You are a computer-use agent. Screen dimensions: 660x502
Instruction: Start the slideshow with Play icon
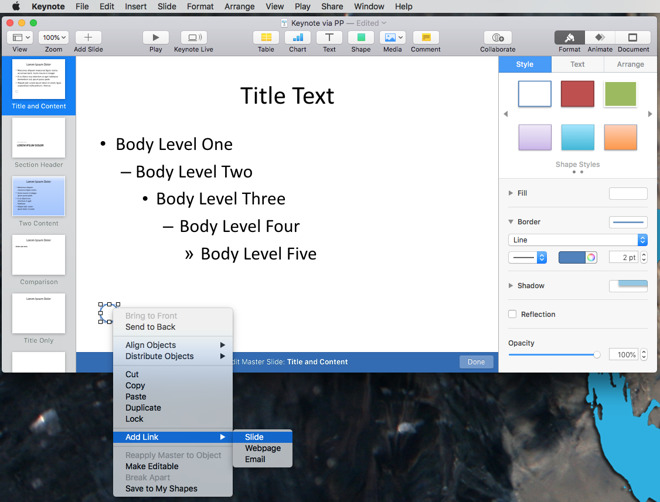point(155,37)
